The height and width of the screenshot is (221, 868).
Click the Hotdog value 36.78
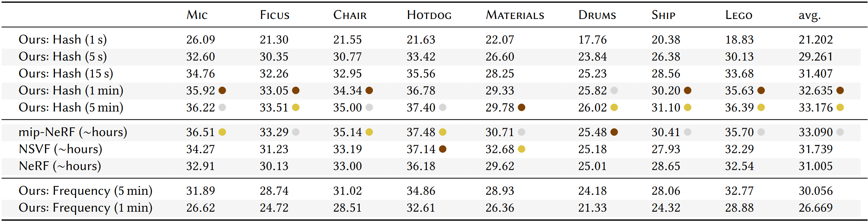(421, 90)
